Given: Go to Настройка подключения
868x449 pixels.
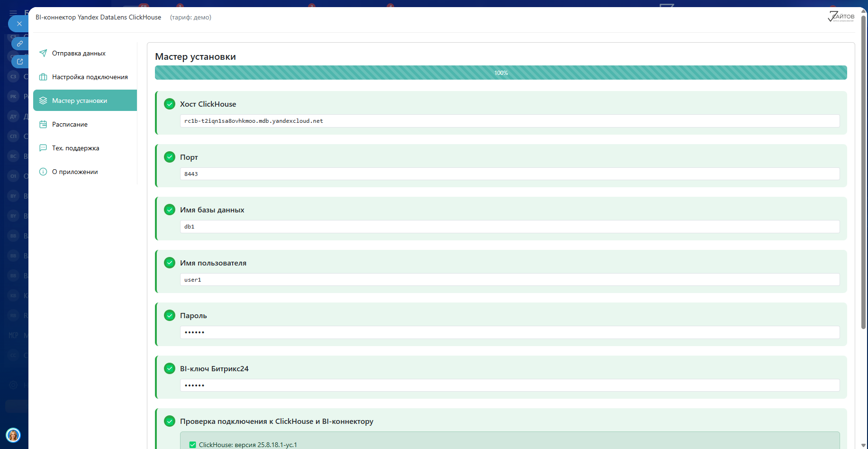Looking at the screenshot, I should [85, 77].
